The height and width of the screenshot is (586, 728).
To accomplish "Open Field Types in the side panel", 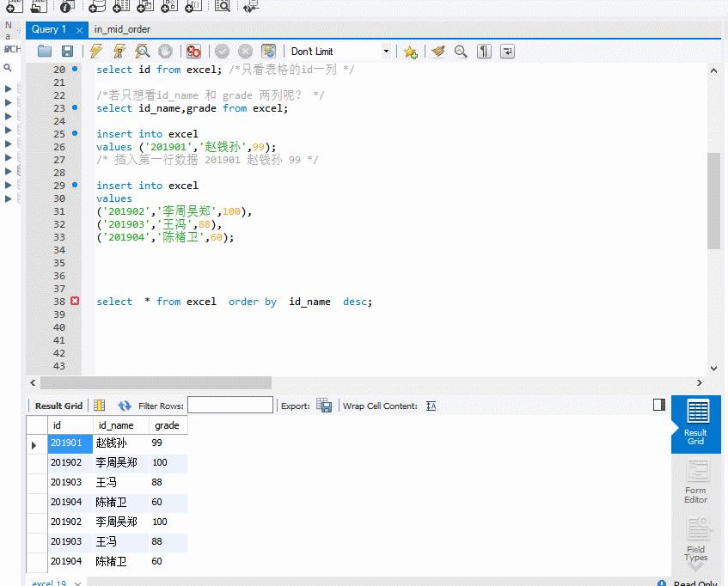I will point(696,540).
